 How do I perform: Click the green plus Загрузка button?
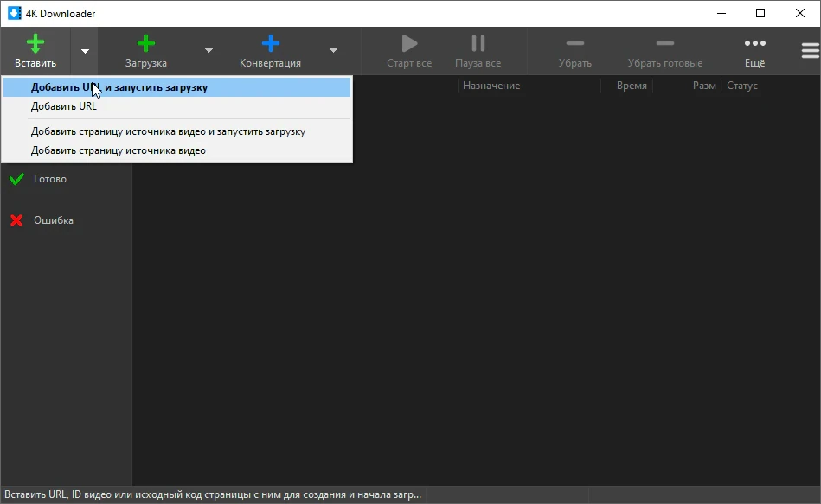tap(146, 51)
